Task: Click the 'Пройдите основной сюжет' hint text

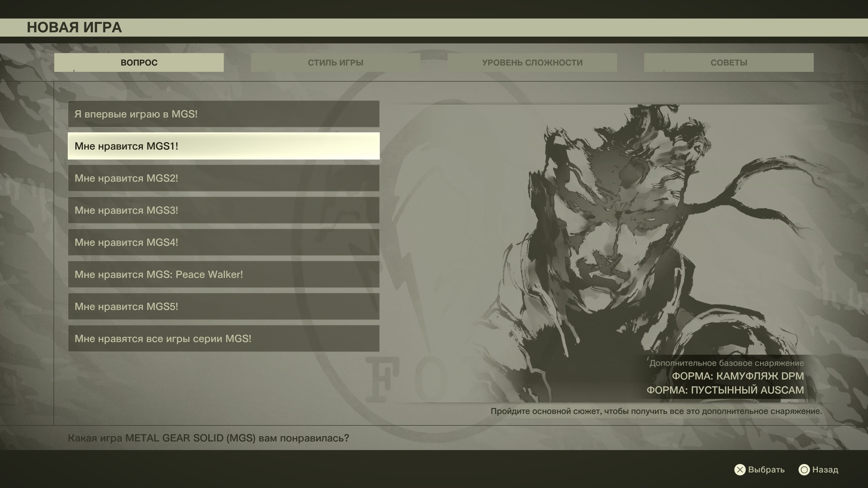Action: click(x=656, y=411)
